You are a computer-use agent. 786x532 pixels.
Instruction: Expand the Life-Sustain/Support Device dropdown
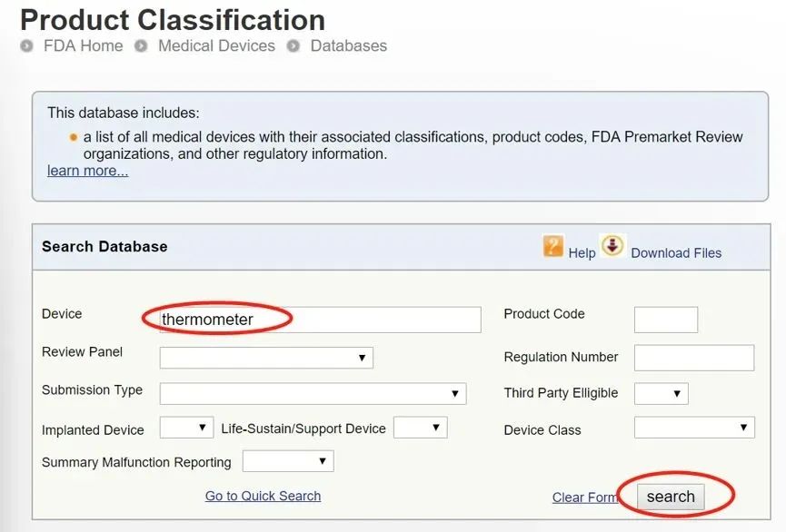(420, 428)
